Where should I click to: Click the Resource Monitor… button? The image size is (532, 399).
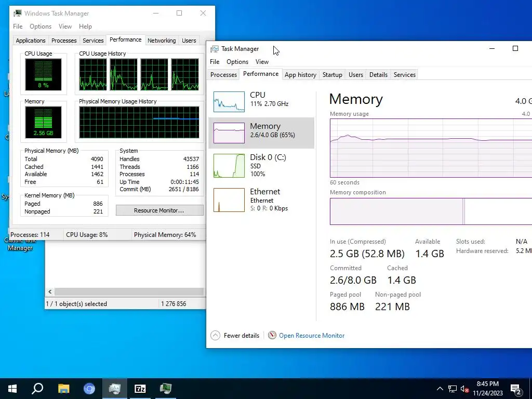(159, 210)
